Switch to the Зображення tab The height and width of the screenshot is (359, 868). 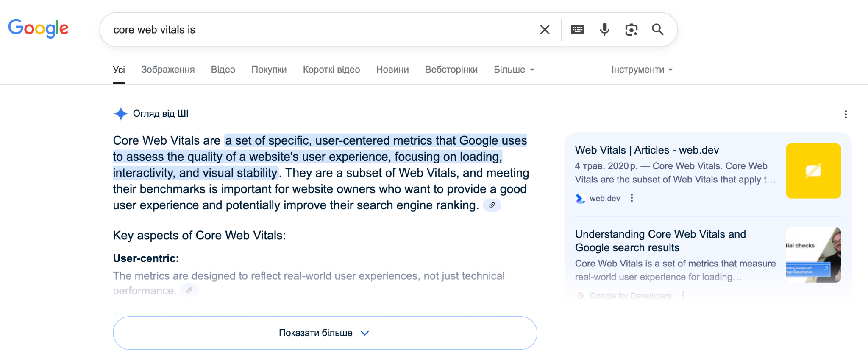(x=168, y=69)
